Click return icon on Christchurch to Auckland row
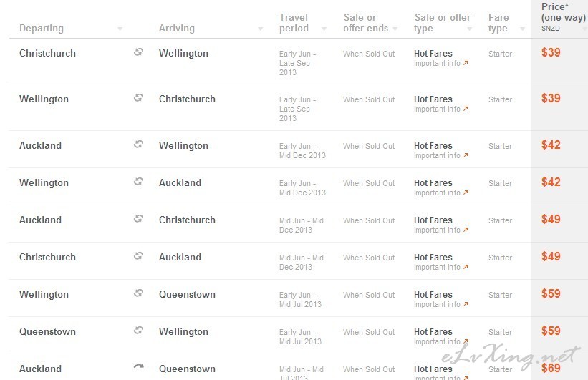 click(139, 256)
